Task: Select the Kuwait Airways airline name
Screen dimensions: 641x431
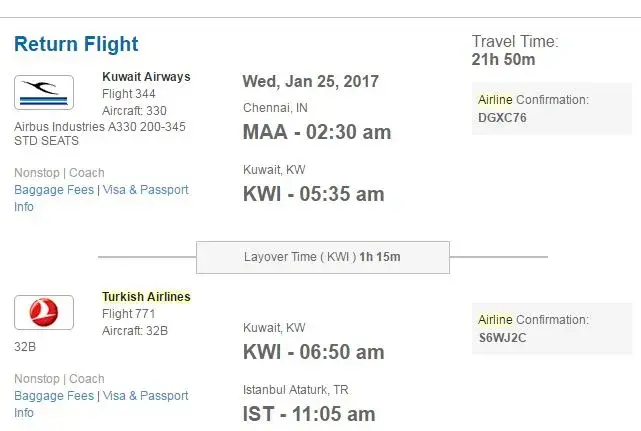Action: pos(146,77)
